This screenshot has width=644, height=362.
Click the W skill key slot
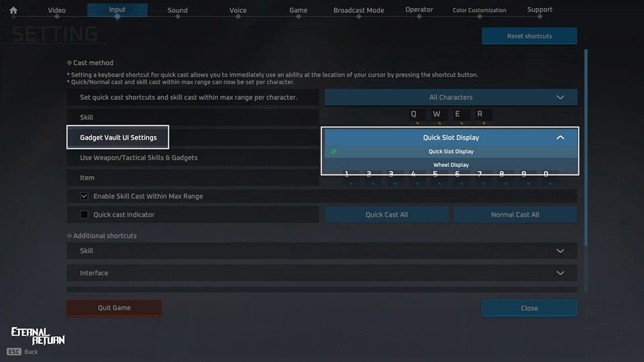(x=436, y=115)
